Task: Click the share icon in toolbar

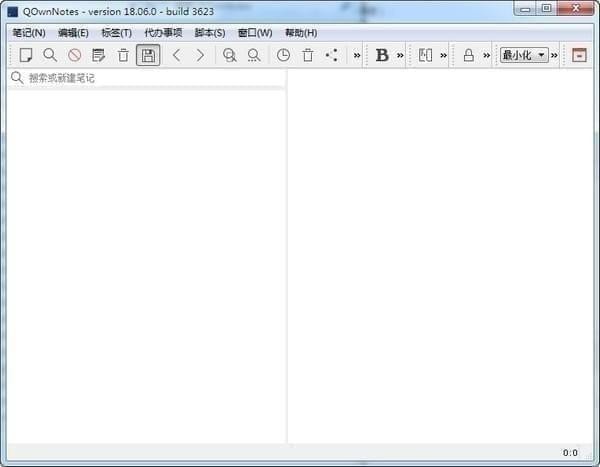Action: 332,55
